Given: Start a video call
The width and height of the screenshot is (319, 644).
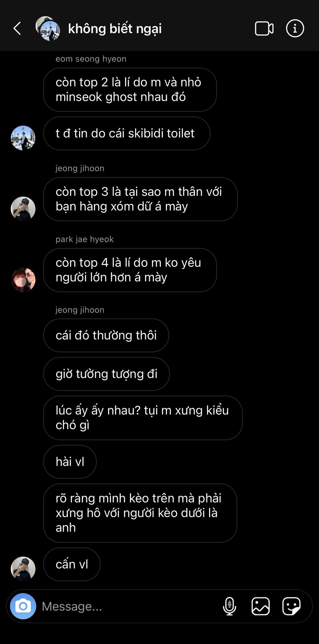Looking at the screenshot, I should pyautogui.click(x=264, y=29).
